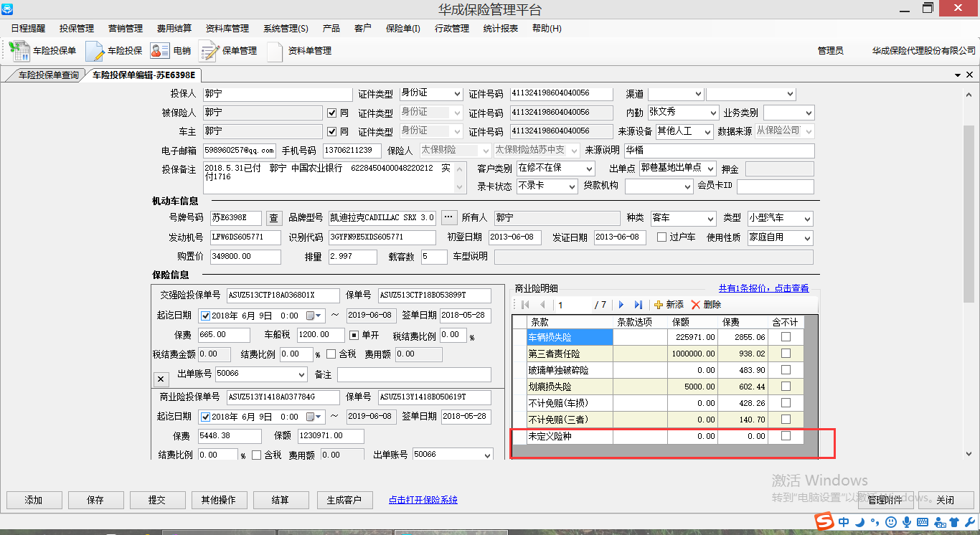The image size is (980, 535).
Task: Click the X button beside 出单账号
Action: pos(161,379)
